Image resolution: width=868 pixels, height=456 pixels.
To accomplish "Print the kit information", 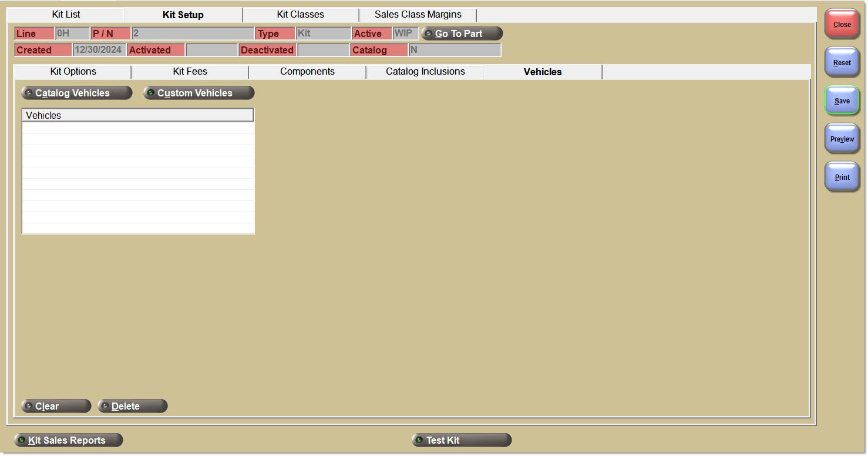I will [x=842, y=177].
